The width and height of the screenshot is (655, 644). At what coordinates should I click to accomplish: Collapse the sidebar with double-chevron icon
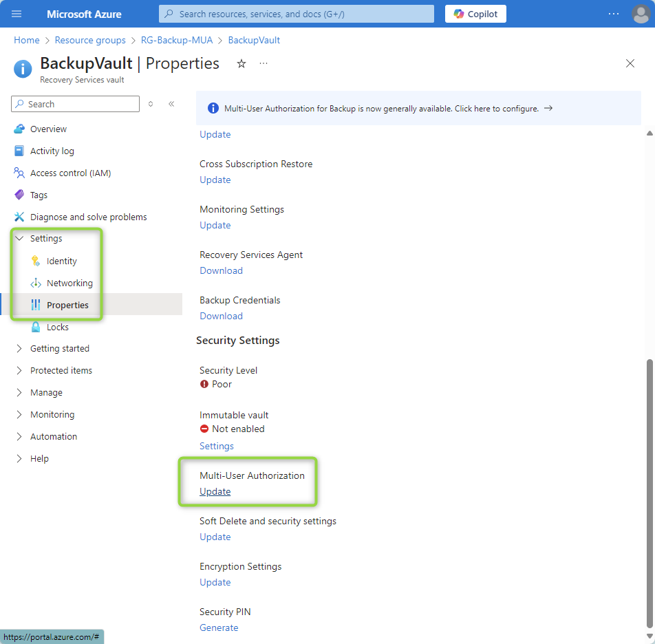tap(171, 104)
